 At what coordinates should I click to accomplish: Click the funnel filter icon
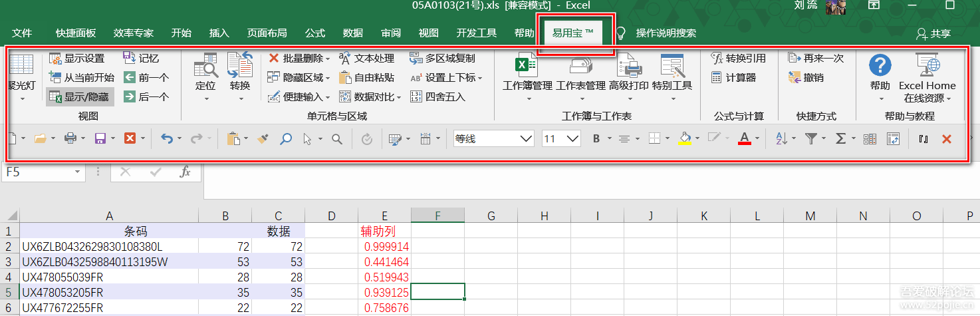(811, 138)
